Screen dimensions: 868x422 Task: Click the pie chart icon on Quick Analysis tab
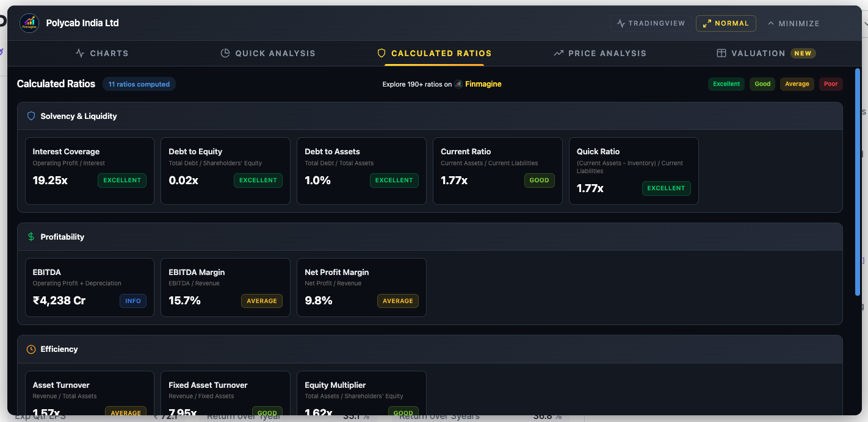tap(225, 53)
